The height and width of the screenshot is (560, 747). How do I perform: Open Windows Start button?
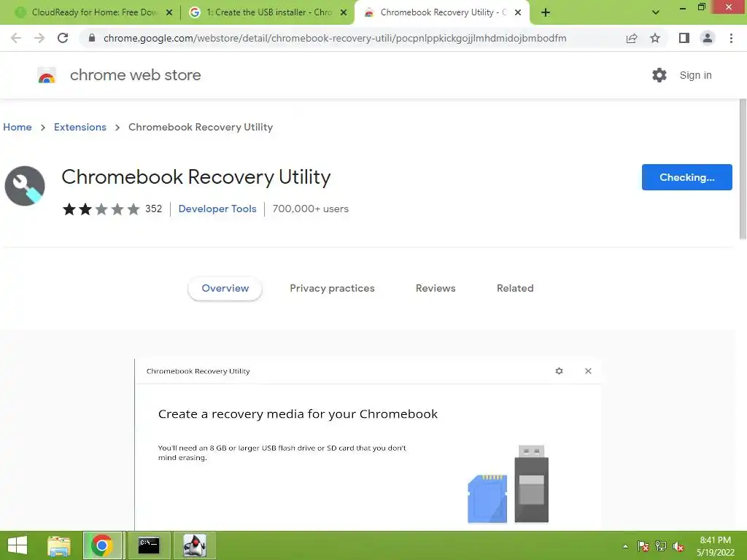[18, 545]
